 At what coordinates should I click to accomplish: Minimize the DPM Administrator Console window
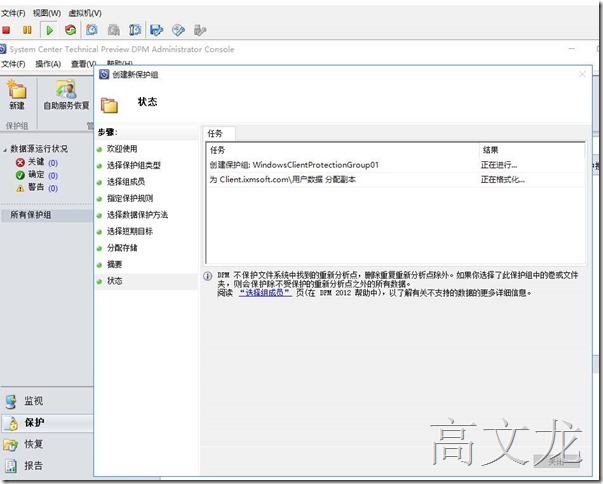click(x=572, y=49)
